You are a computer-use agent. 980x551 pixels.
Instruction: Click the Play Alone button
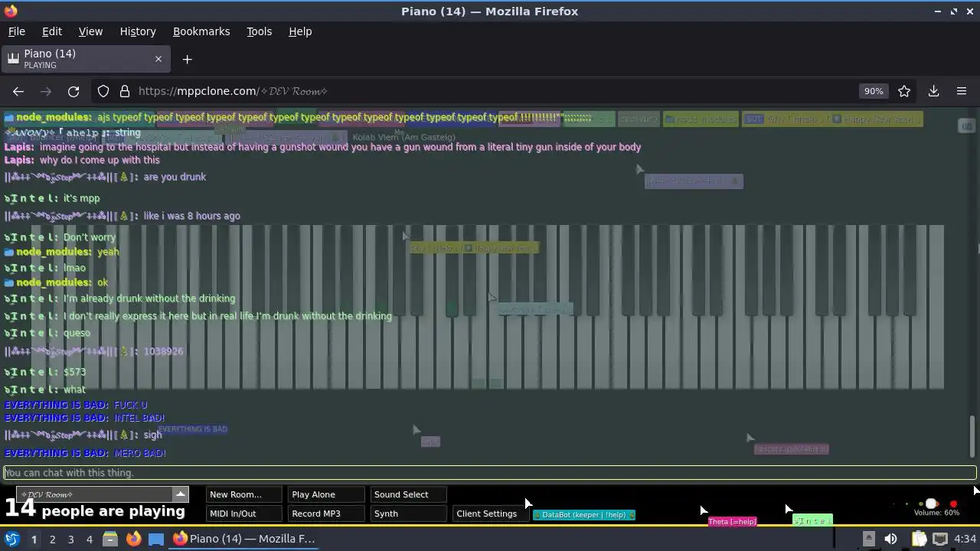pos(326,494)
